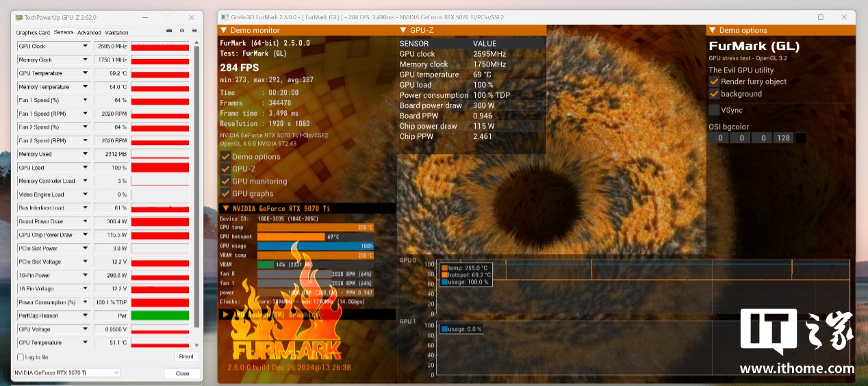Open the Advanced tab
This screenshot has height=386, width=868.
point(89,32)
